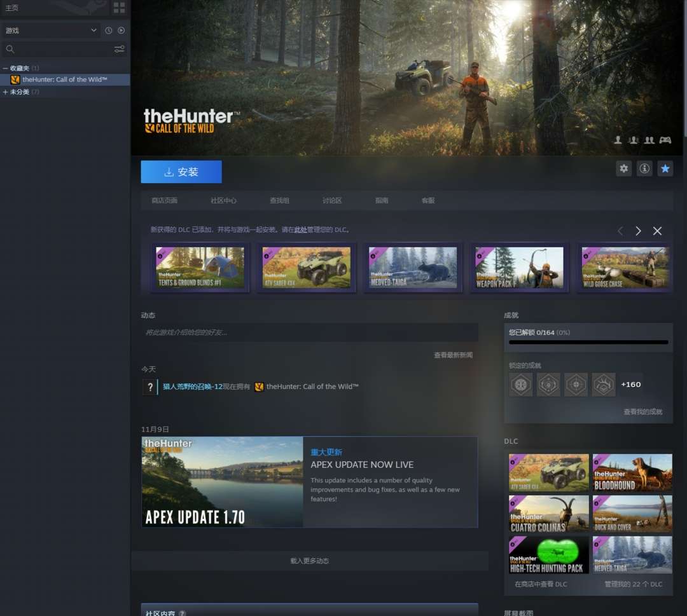
Task: Toggle the favorite star icon
Action: [x=665, y=168]
